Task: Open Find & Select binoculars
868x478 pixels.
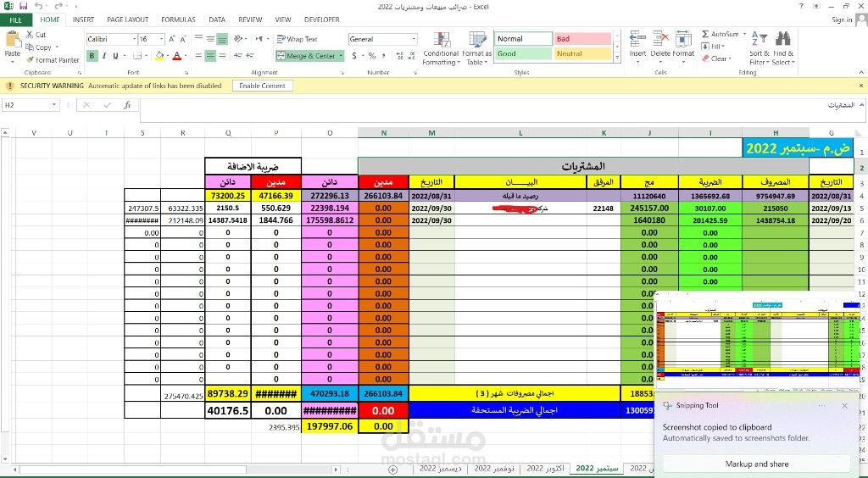Action: [783, 48]
